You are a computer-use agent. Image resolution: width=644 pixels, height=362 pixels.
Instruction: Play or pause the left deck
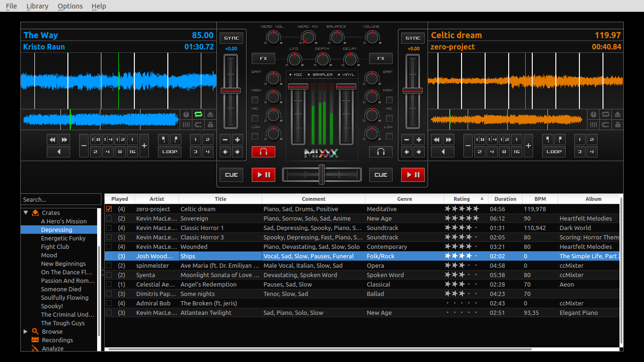click(x=264, y=175)
